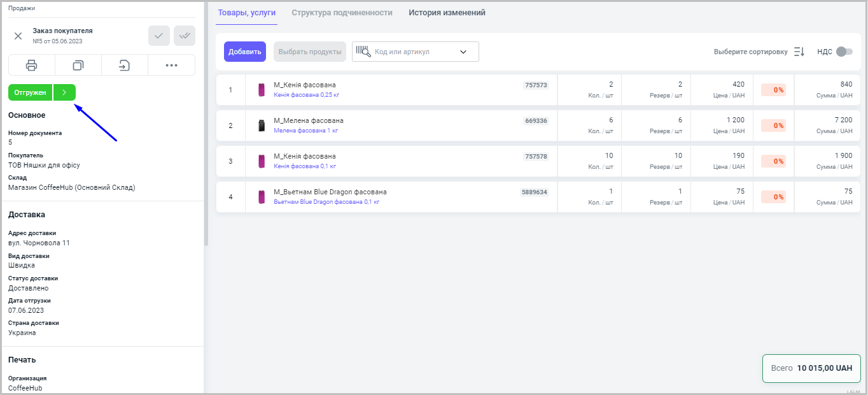Click the single checkmark button

click(159, 36)
